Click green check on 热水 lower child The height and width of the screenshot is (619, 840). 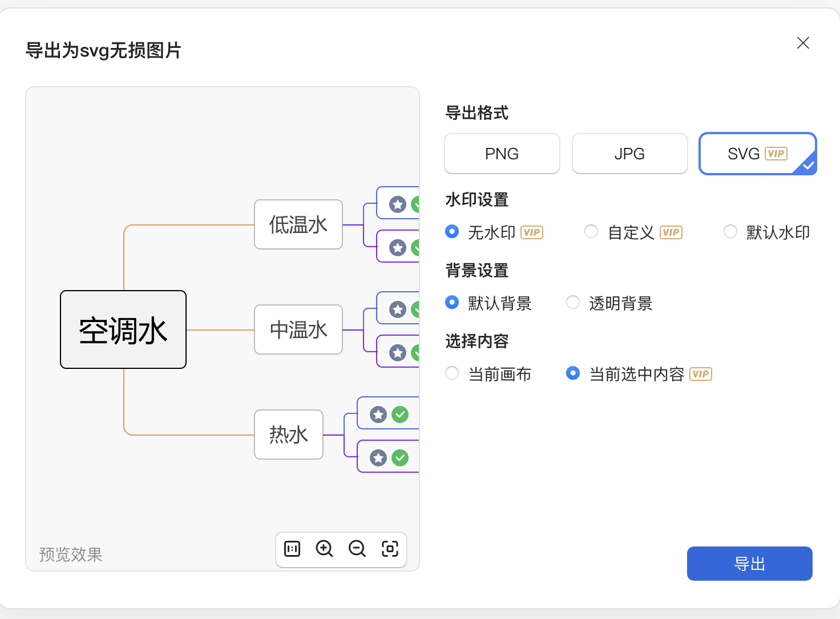click(x=400, y=458)
